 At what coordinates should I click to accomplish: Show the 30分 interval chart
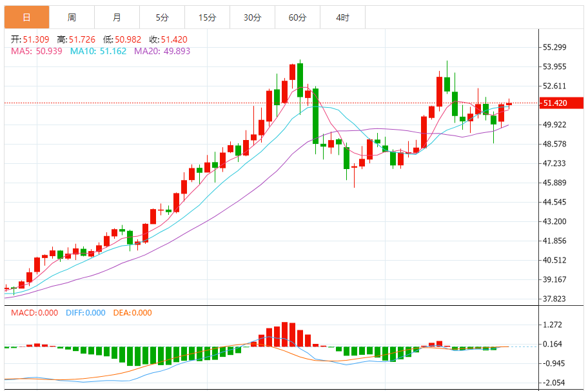coord(252,17)
